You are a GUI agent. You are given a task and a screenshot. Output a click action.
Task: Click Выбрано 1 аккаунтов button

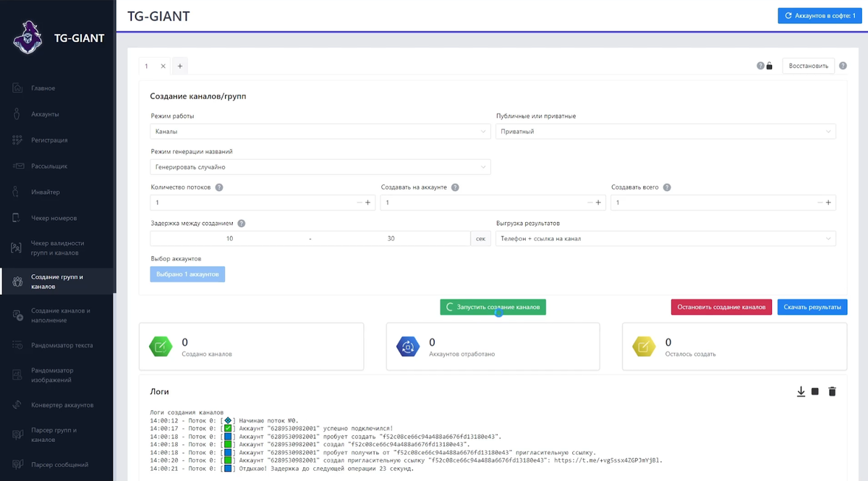188,274
